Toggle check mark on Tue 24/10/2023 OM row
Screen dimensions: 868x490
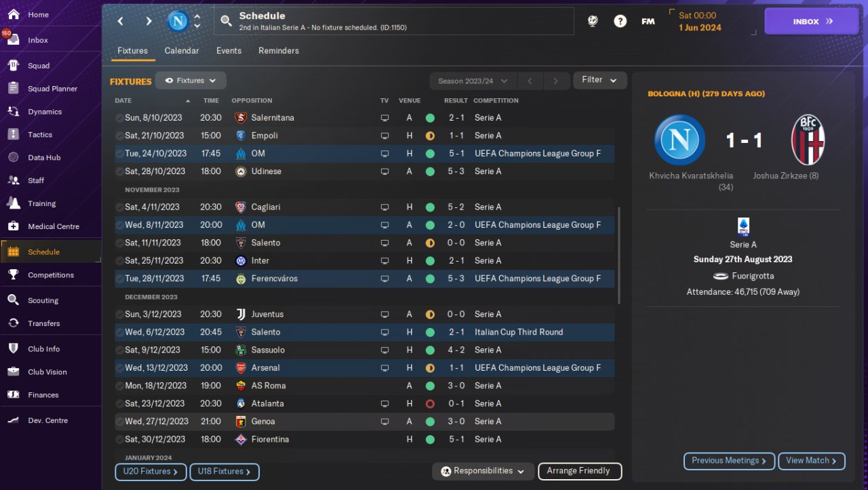click(x=119, y=154)
